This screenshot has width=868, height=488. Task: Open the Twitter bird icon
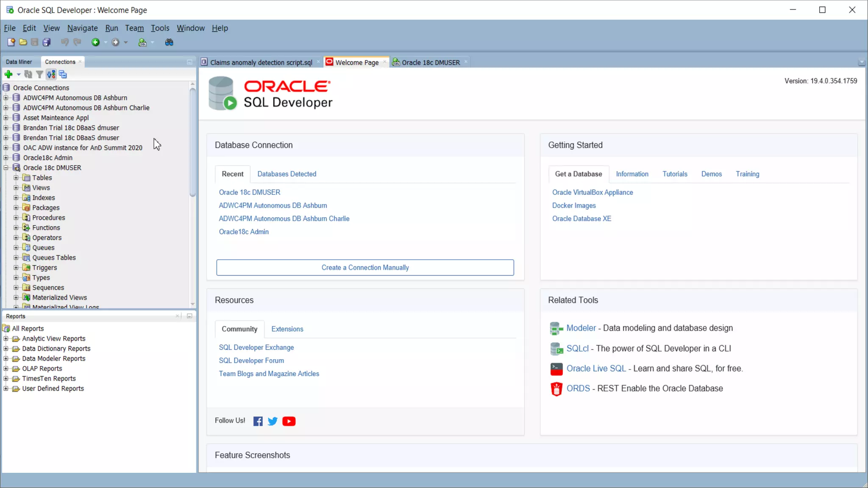273,421
